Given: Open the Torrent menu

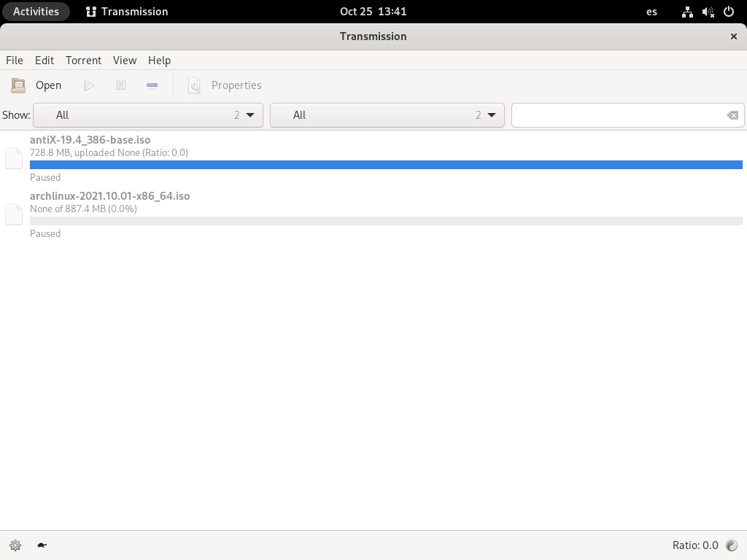Looking at the screenshot, I should pyautogui.click(x=83, y=61).
